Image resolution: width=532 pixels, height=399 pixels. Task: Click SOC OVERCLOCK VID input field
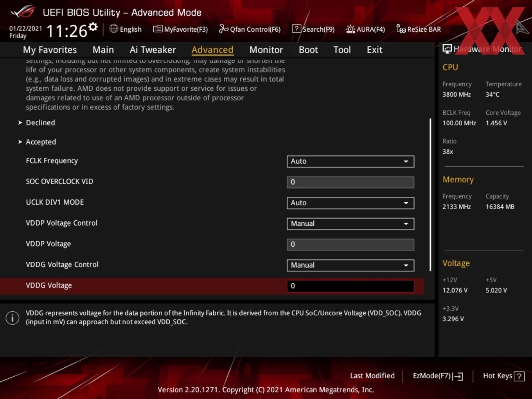pos(350,182)
